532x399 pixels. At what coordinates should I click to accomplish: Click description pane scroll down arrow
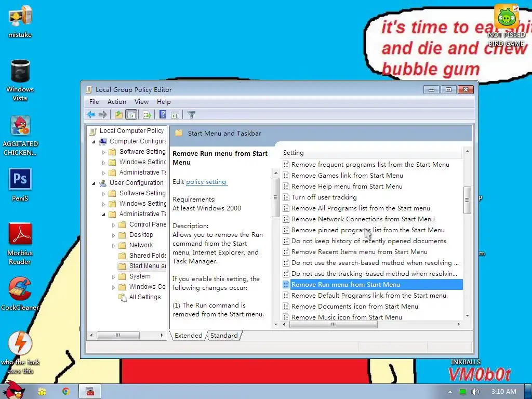tap(275, 324)
